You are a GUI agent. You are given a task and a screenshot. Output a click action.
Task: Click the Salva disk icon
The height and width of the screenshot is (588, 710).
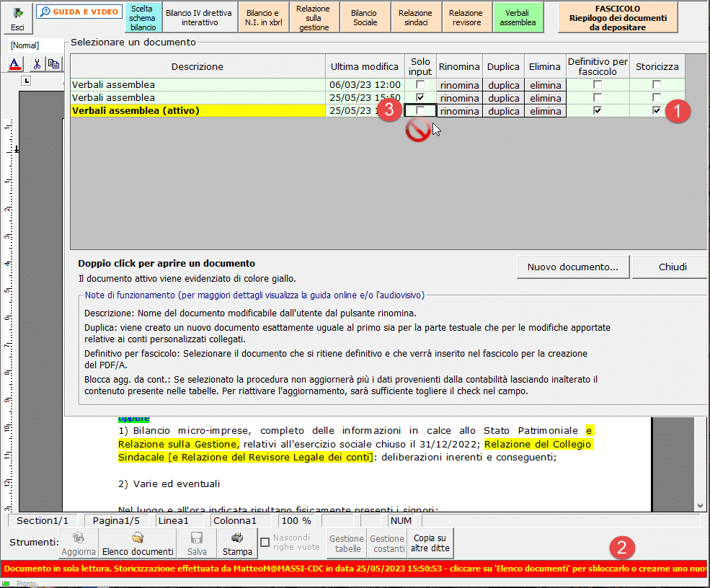(x=197, y=543)
